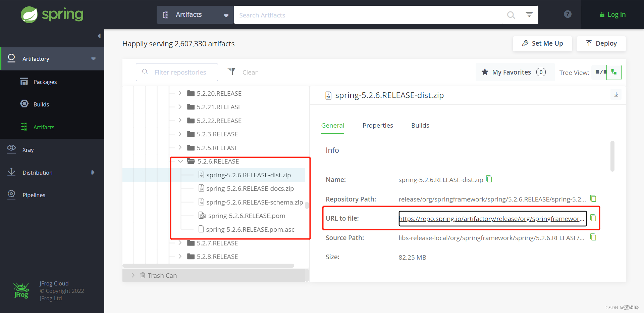Switch to the Builds tab

tap(420, 125)
